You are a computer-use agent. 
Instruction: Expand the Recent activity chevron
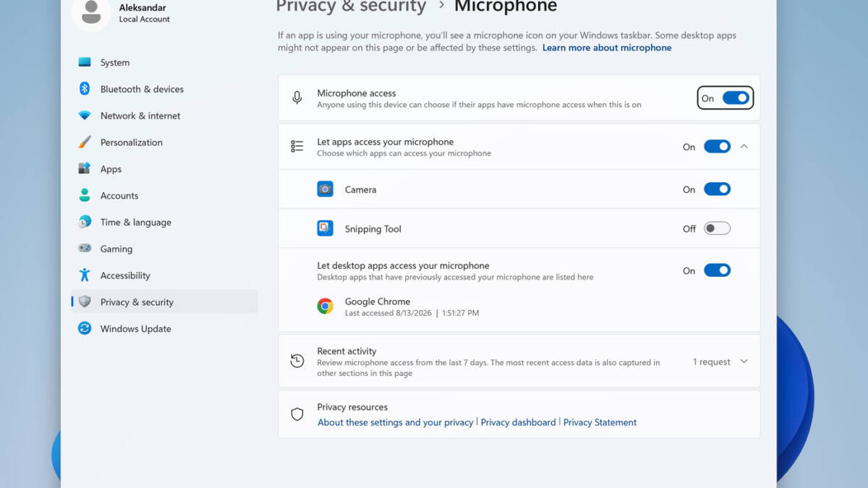pos(744,361)
